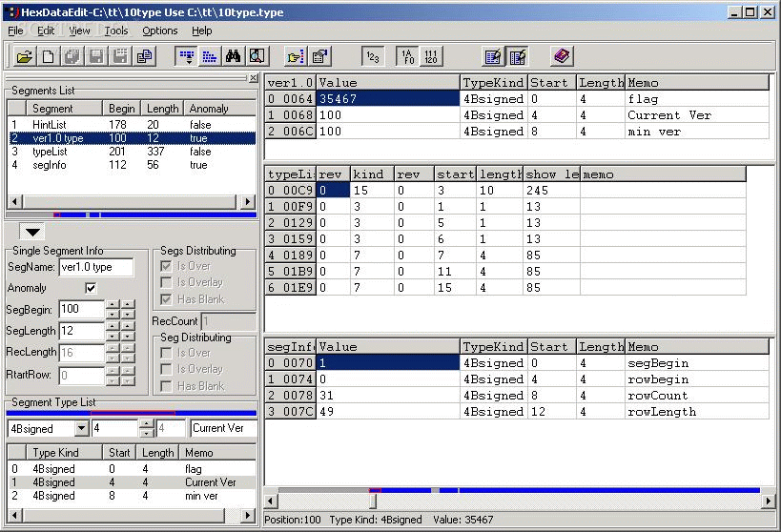The height and width of the screenshot is (532, 781).
Task: Click the binoculars find icon
Action: pyautogui.click(x=233, y=57)
